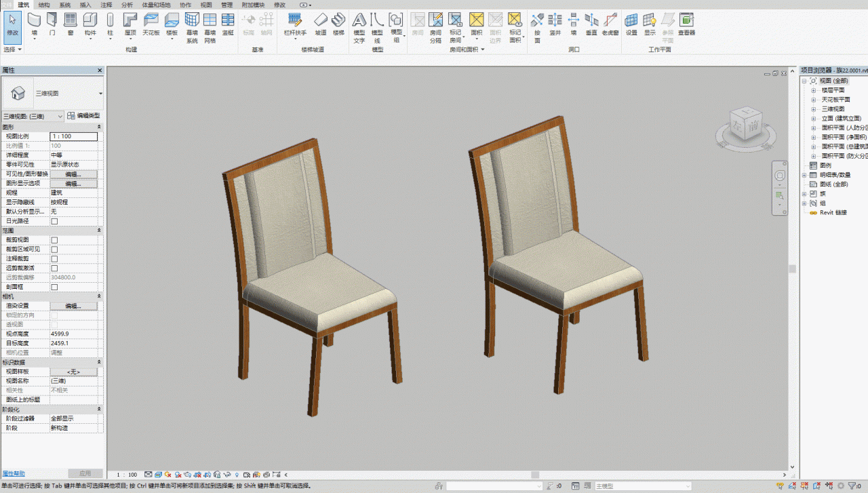Expand the 楼层平面 tree node
Image resolution: width=868 pixels, height=493 pixels.
814,90
